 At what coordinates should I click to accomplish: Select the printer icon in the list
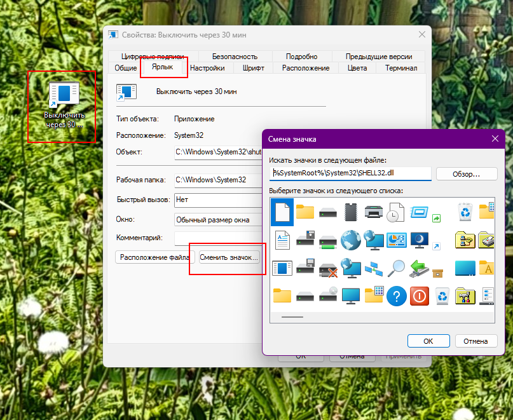(x=373, y=212)
